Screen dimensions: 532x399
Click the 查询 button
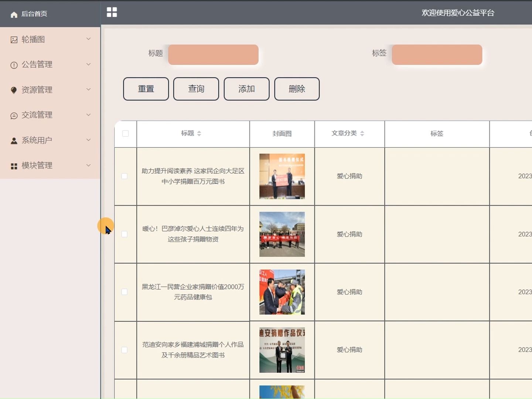(x=196, y=89)
